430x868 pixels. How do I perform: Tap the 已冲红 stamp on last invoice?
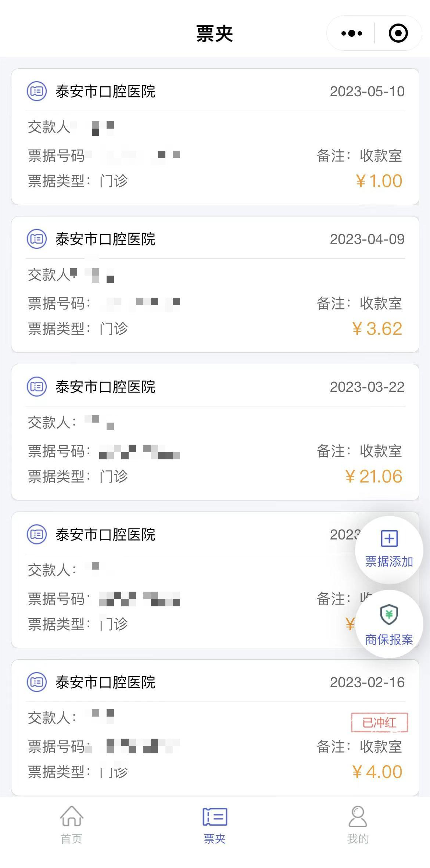pyautogui.click(x=379, y=722)
